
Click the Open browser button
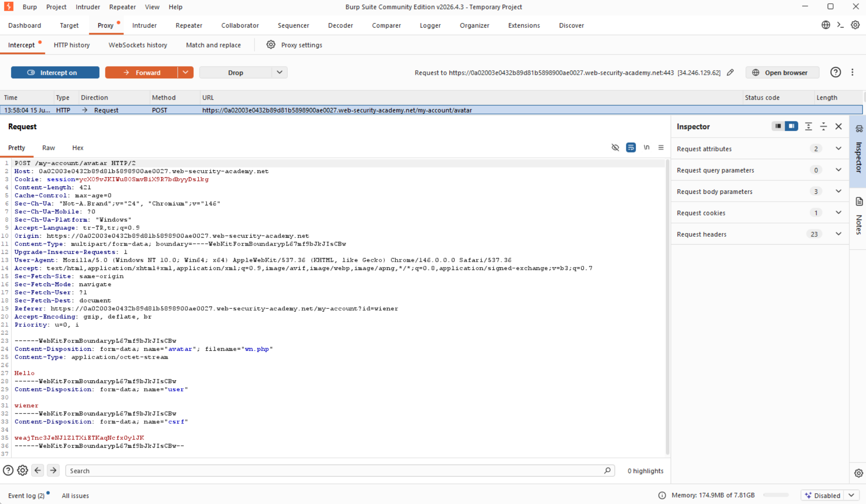782,72
